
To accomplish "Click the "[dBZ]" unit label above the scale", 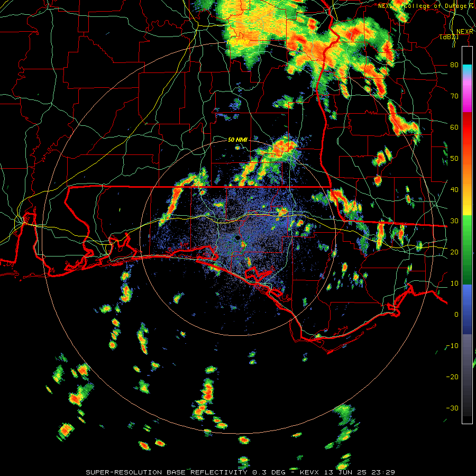I will pyautogui.click(x=449, y=37).
